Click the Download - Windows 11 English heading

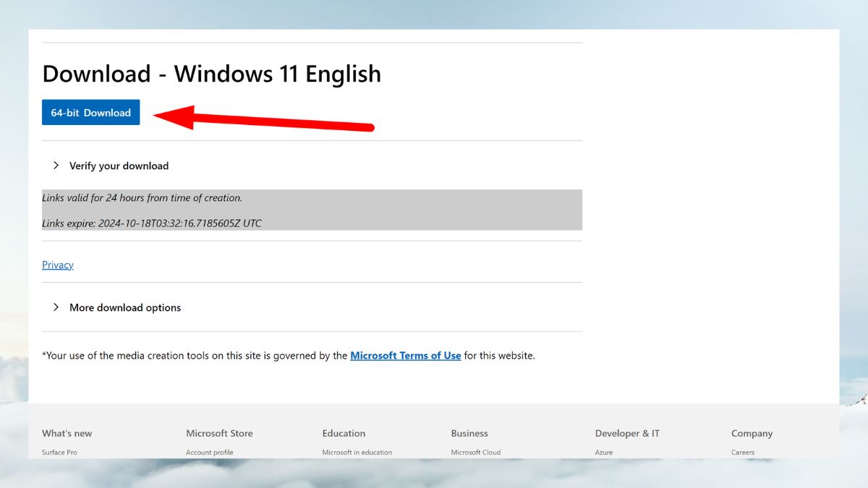[x=211, y=74]
